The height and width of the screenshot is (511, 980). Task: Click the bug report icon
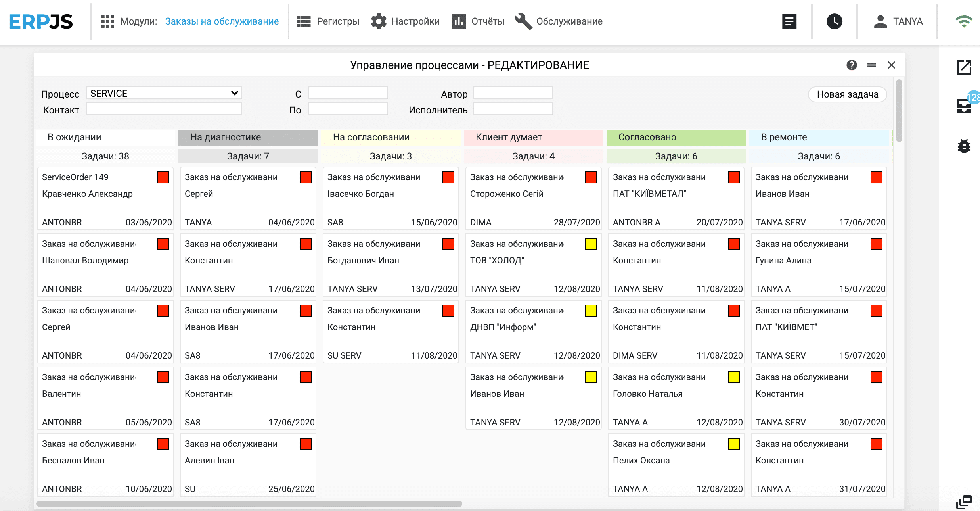click(x=964, y=146)
